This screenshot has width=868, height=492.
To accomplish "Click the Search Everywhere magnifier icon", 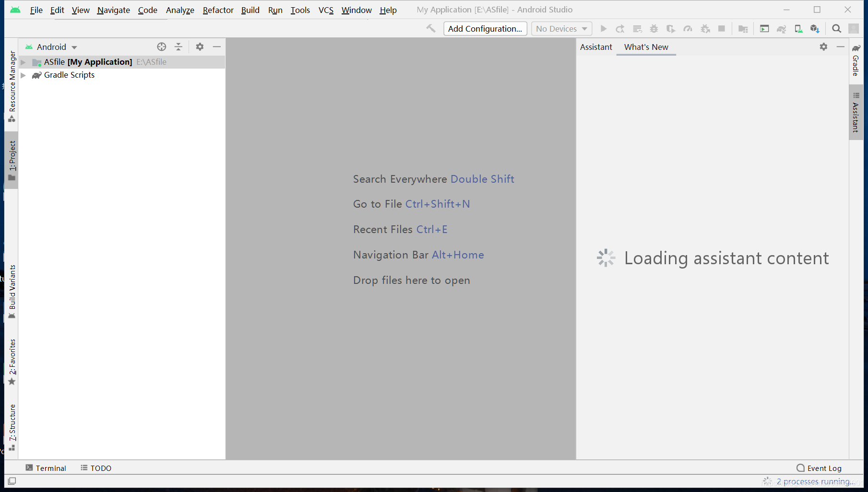I will click(x=836, y=29).
